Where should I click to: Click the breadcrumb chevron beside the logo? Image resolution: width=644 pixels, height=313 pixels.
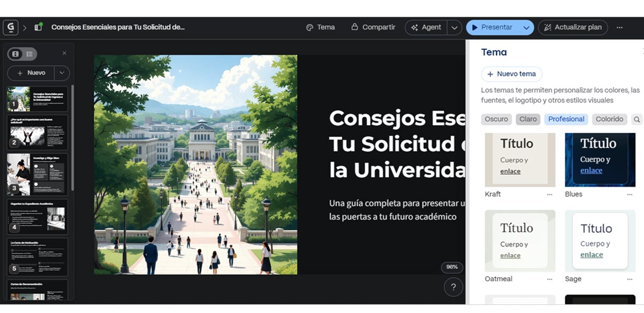pyautogui.click(x=25, y=27)
